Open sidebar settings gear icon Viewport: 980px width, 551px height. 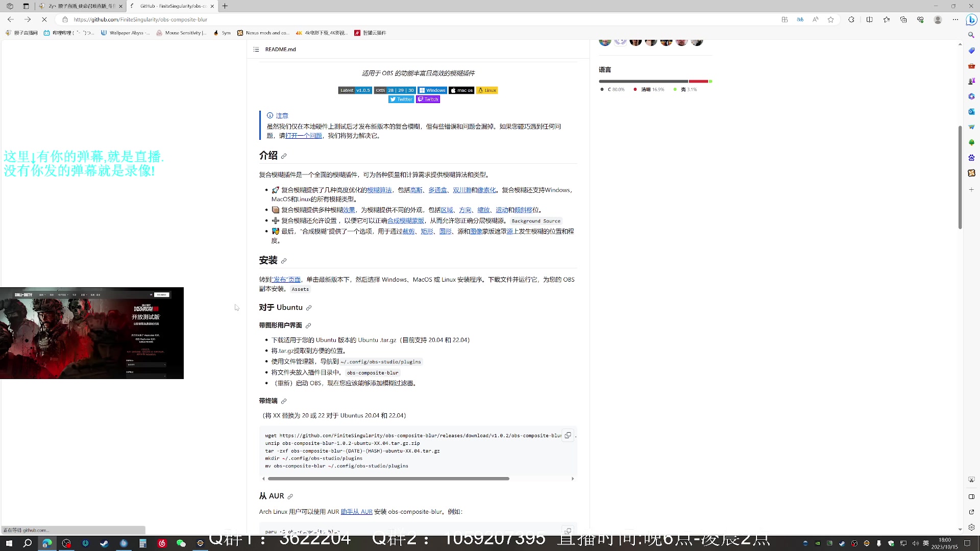point(971,527)
